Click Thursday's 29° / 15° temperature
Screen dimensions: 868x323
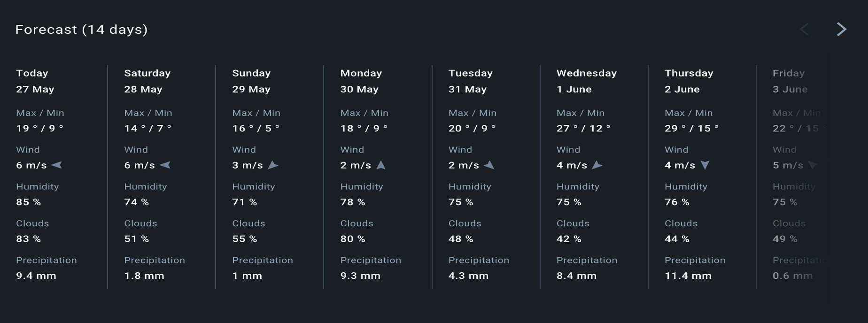tap(692, 129)
